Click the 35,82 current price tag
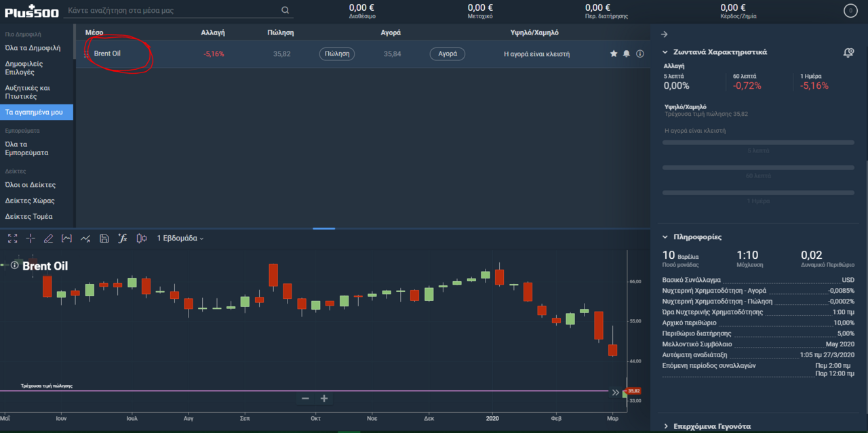Viewport: 868px width, 433px height. [633, 391]
